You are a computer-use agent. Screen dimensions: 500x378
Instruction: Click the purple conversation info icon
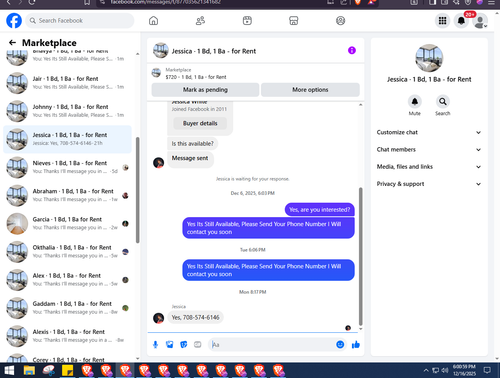[x=352, y=50]
